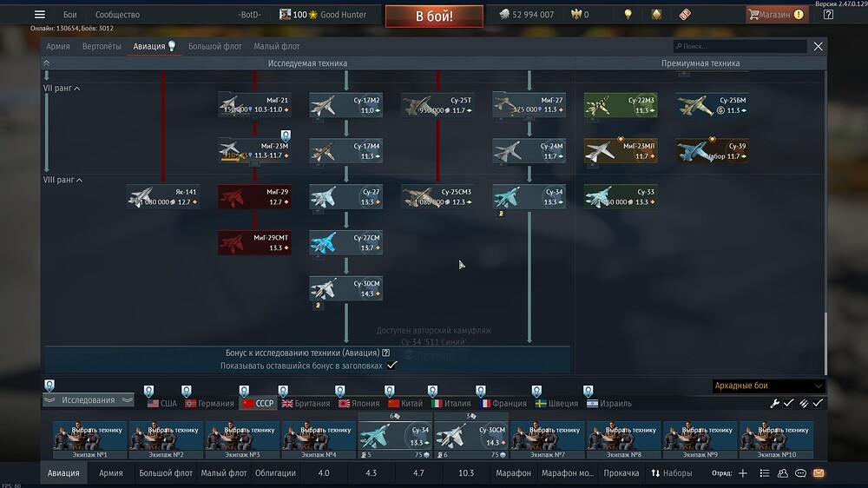Image resolution: width=868 pixels, height=488 pixels.
Task: Select the Израиль nation
Action: click(609, 404)
